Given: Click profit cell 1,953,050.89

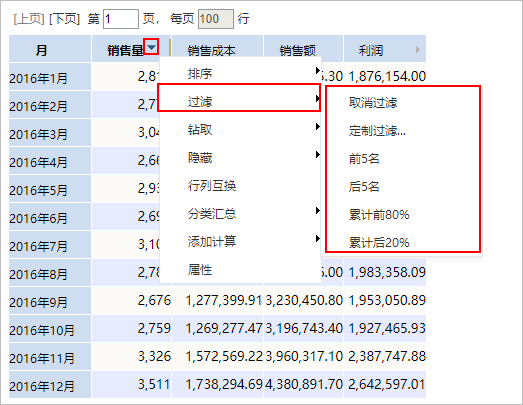Looking at the screenshot, I should pyautogui.click(x=385, y=301).
